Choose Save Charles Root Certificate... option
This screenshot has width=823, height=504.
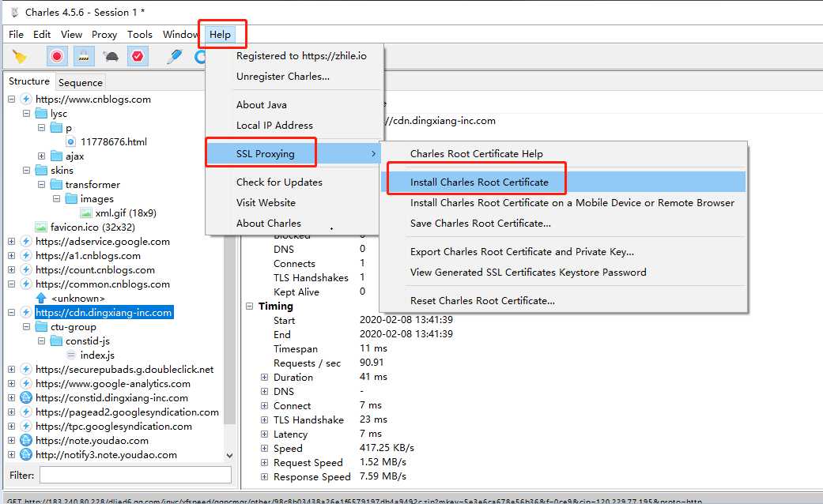pos(480,224)
